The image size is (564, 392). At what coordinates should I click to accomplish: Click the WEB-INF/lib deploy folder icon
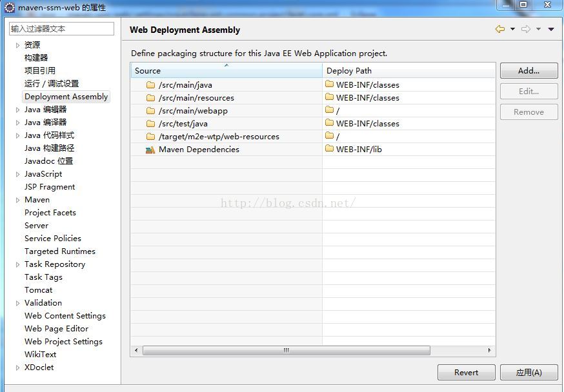pyautogui.click(x=330, y=148)
